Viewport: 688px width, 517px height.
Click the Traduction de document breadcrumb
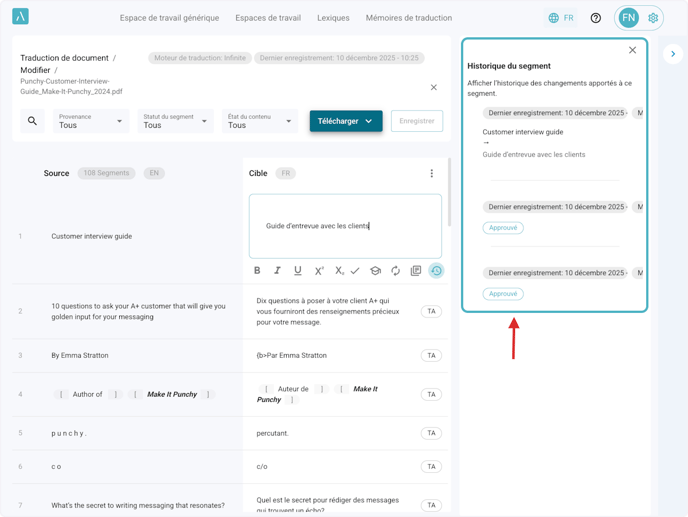point(65,58)
